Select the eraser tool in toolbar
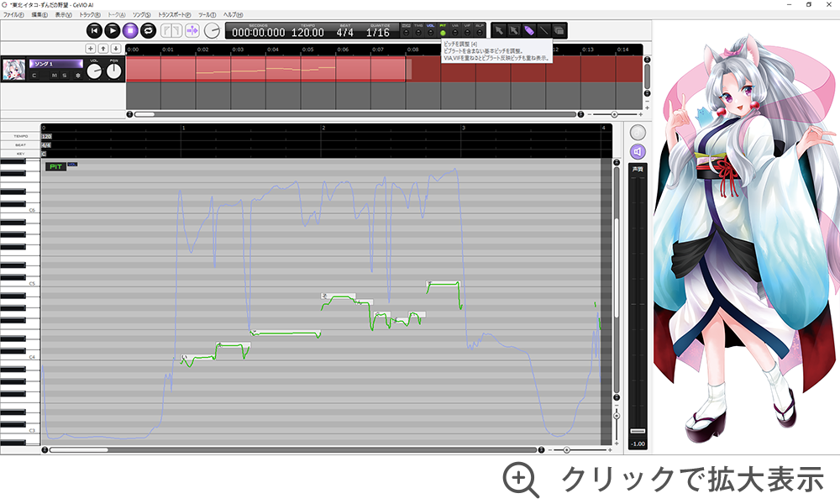The image size is (840, 504). (559, 30)
